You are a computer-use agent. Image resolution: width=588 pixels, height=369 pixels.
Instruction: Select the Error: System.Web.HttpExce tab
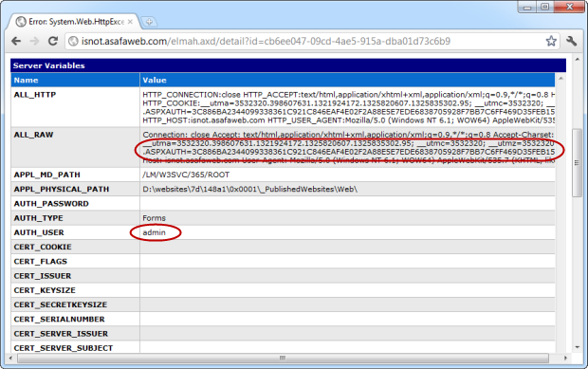[74, 22]
